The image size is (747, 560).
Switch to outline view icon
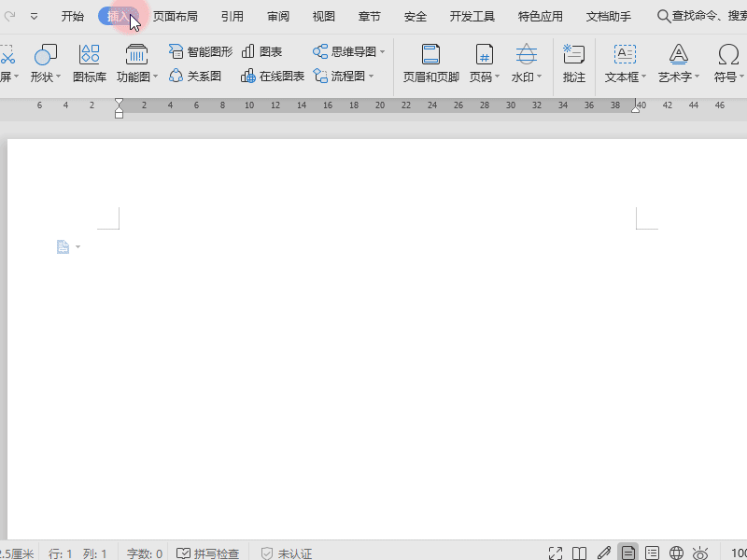pyautogui.click(x=652, y=553)
